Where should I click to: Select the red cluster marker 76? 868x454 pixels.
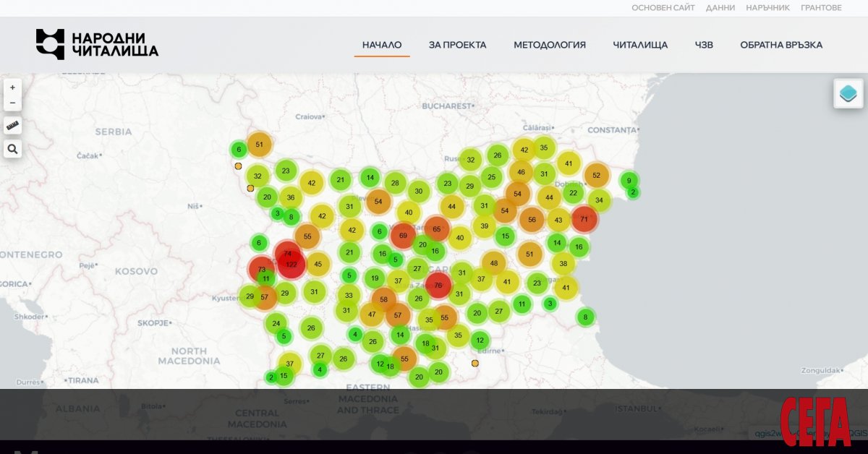(x=438, y=286)
